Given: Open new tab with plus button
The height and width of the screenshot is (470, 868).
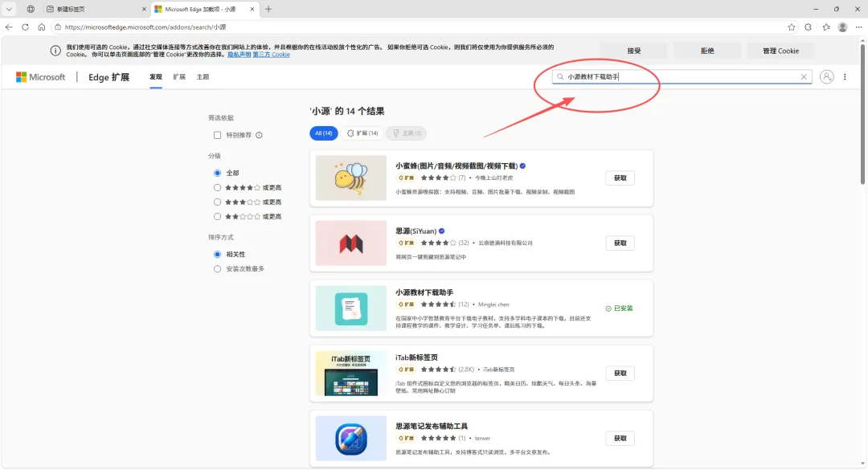Looking at the screenshot, I should (x=268, y=9).
